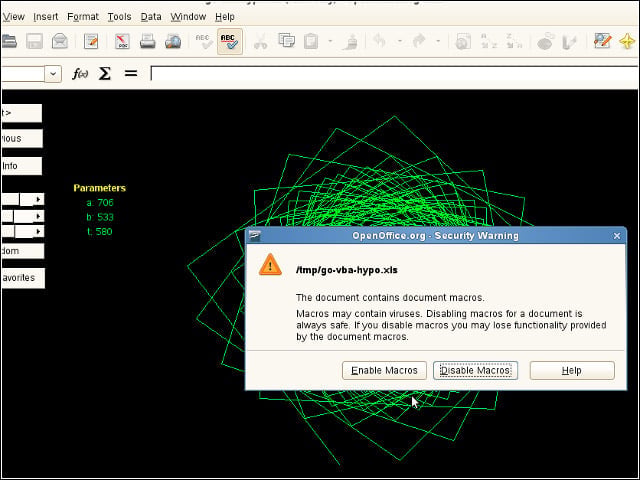
Task: Click the Chart icon
Action: (x=545, y=41)
